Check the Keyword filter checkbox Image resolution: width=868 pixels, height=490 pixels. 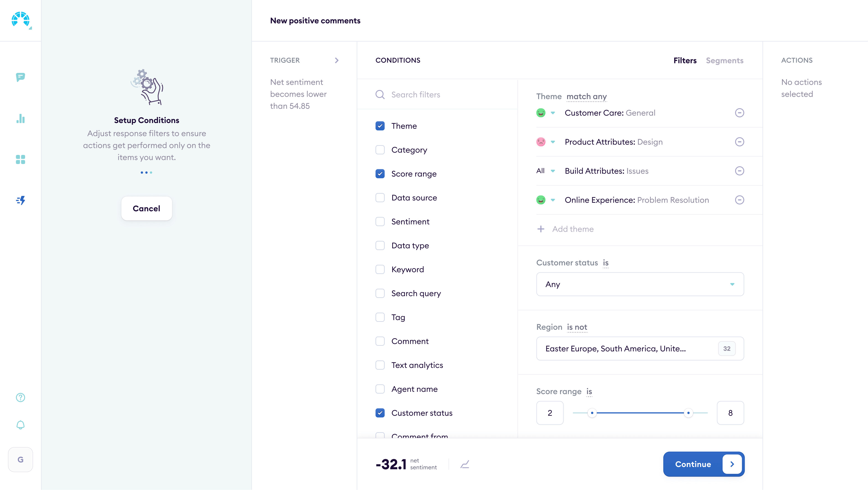pyautogui.click(x=380, y=269)
